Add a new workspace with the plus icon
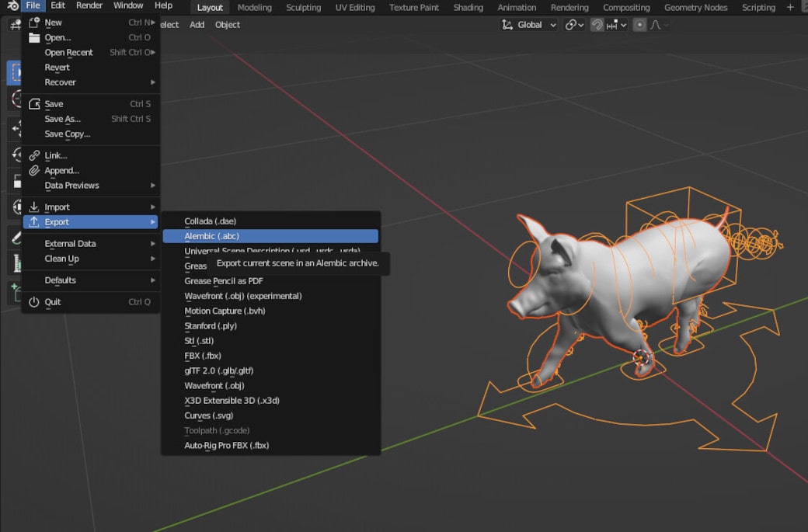Screen dimensions: 808x532 click(791, 7)
